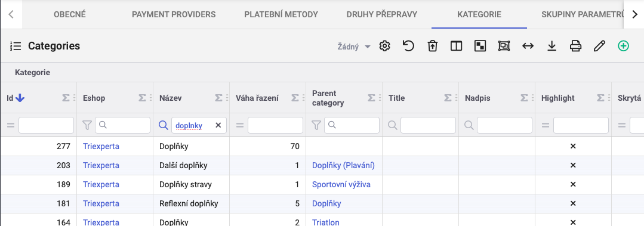Focus the Id filter input

(46, 125)
